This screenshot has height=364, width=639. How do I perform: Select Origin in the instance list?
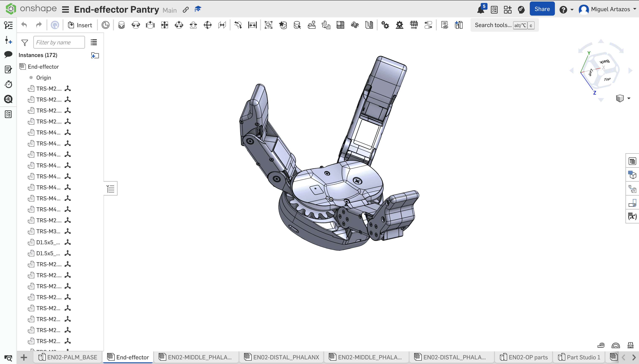point(44,77)
